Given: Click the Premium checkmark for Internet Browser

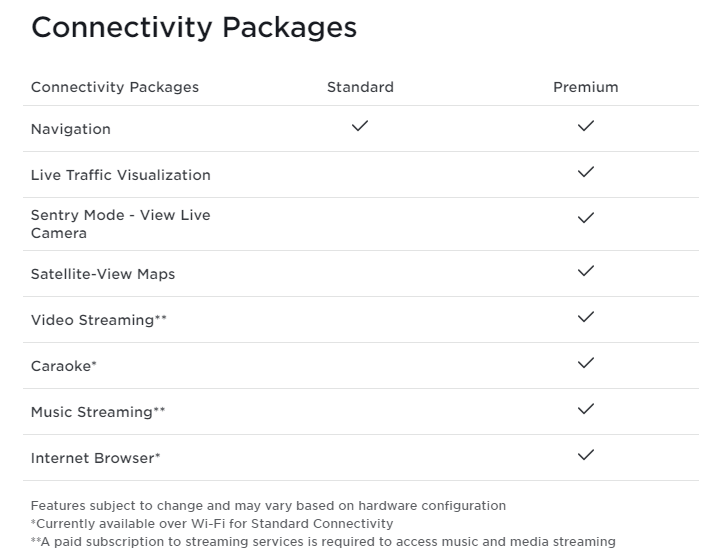Looking at the screenshot, I should (x=586, y=455).
